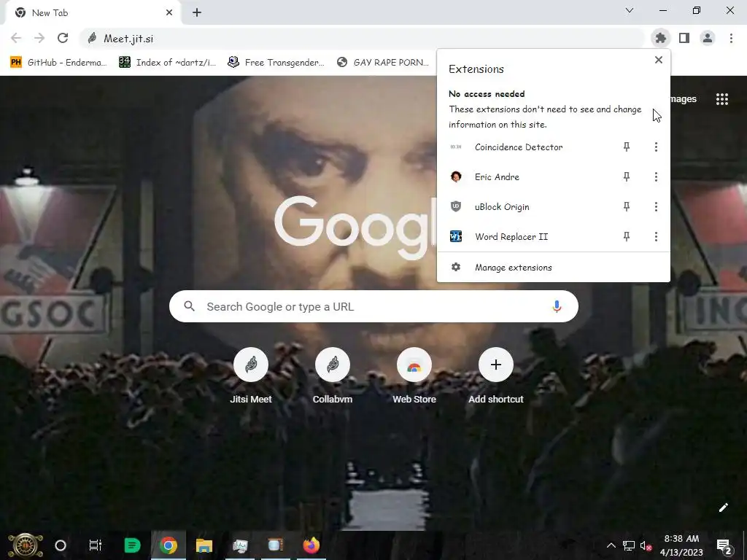Image resolution: width=747 pixels, height=560 pixels.
Task: Open a new tab with plus button
Action: (x=197, y=13)
